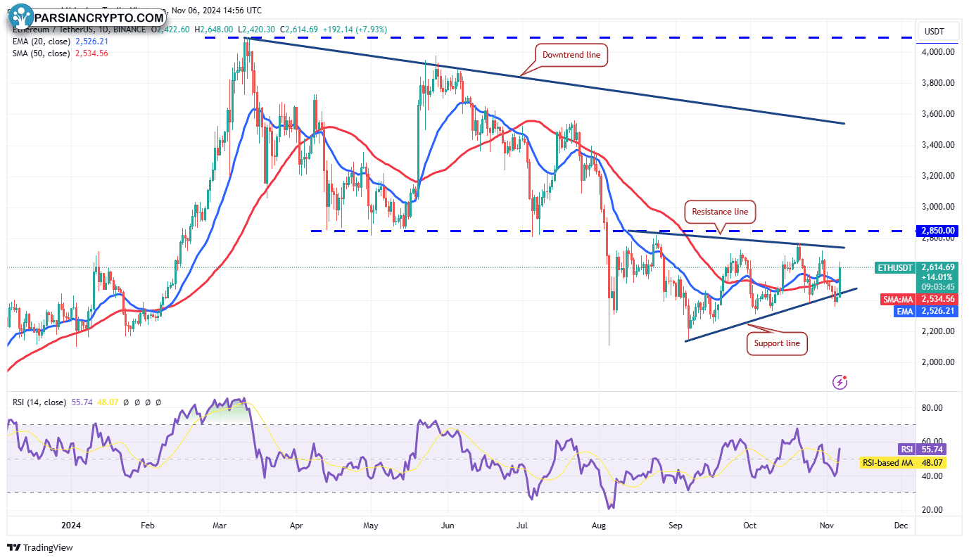Click the Jul label on time axis
This screenshot has width=969, height=560.
[x=522, y=526]
